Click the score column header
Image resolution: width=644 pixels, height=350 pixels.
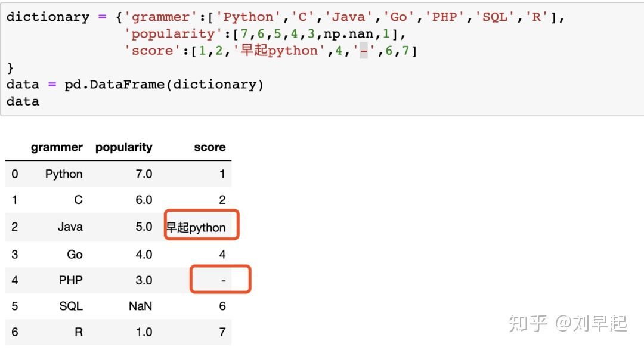[209, 147]
